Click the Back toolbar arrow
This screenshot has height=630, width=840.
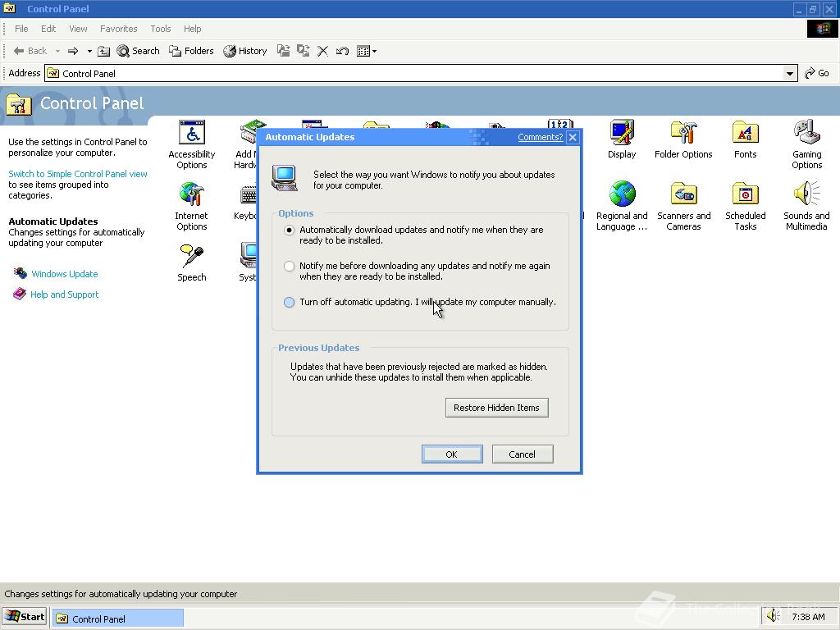pyautogui.click(x=30, y=51)
